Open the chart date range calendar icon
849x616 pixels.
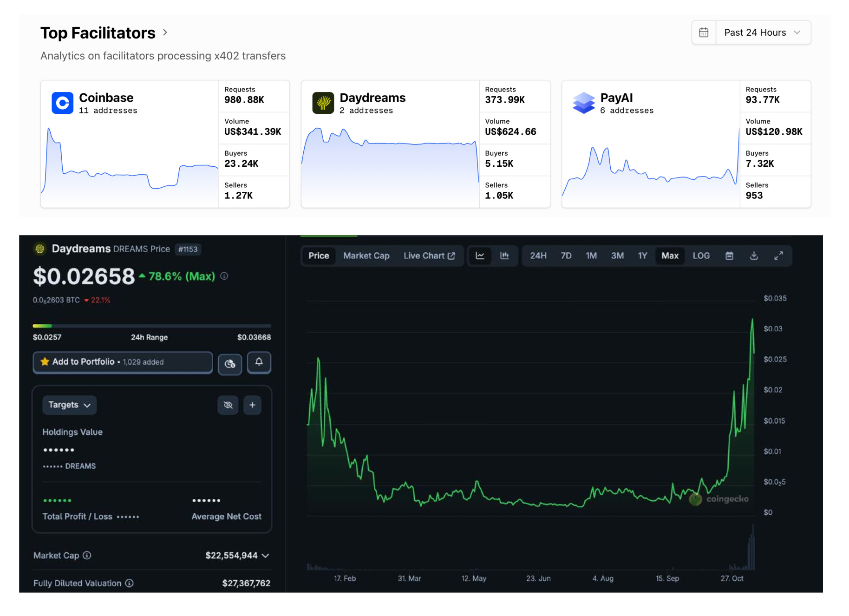pyautogui.click(x=729, y=256)
